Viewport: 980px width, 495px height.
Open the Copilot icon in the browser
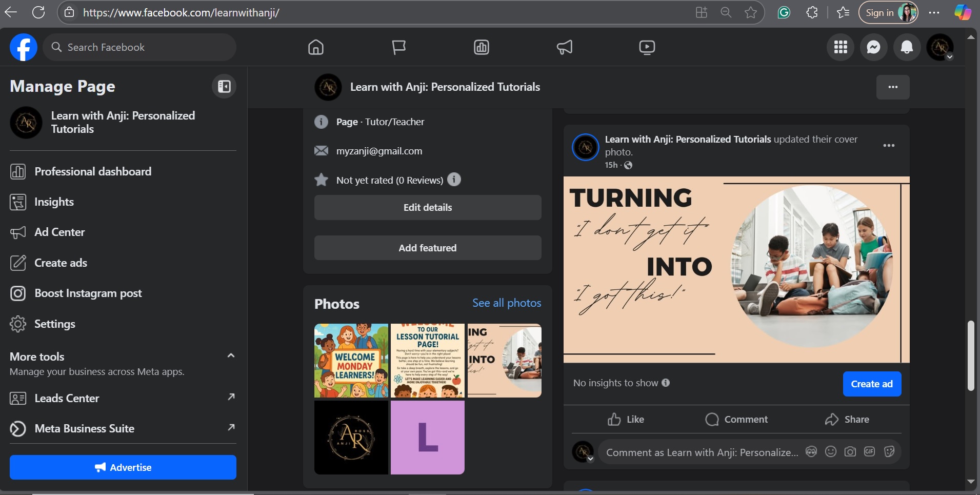point(963,12)
